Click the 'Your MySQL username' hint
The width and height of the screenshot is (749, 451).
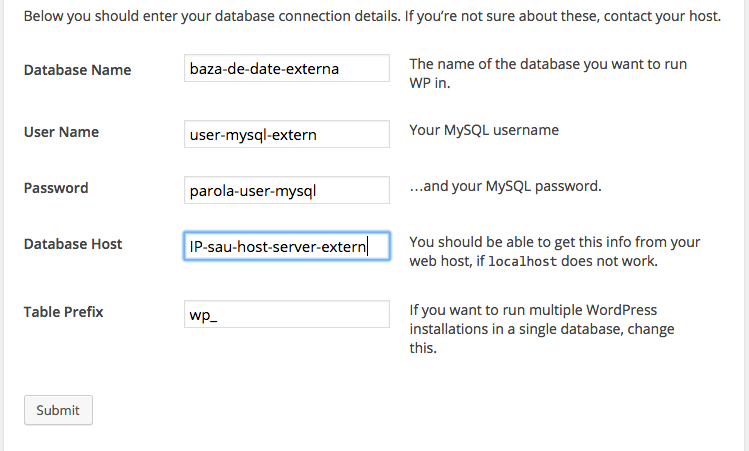484,130
